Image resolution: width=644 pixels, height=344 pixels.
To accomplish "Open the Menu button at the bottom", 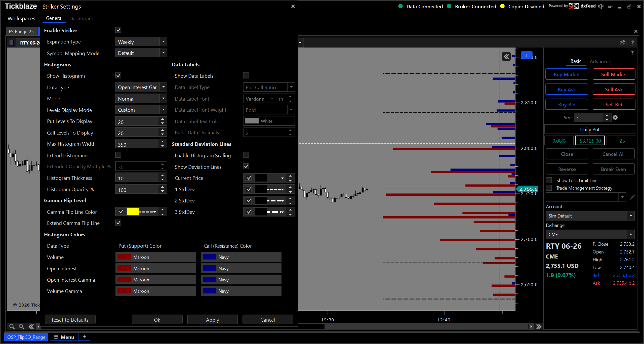I will coord(64,337).
